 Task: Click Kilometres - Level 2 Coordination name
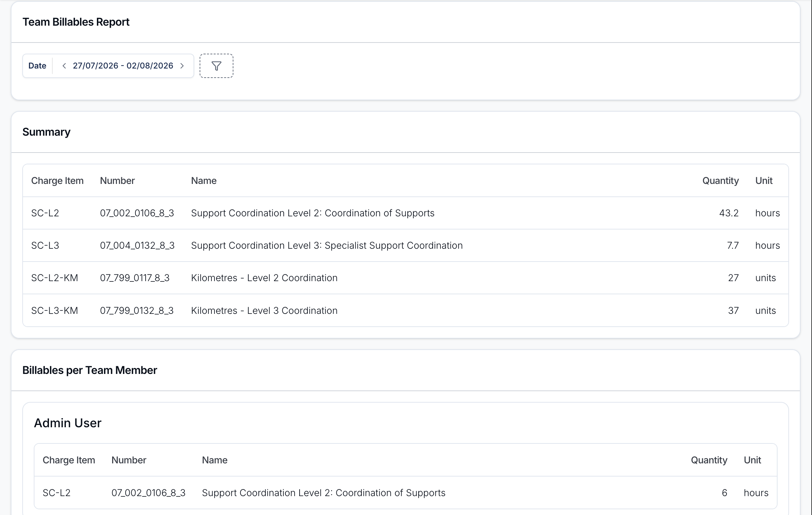coord(264,278)
